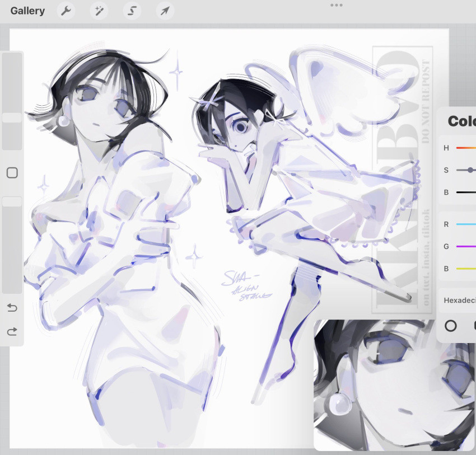This screenshot has width=476, height=455.
Task: Click the Red channel slider track
Action: 466,224
